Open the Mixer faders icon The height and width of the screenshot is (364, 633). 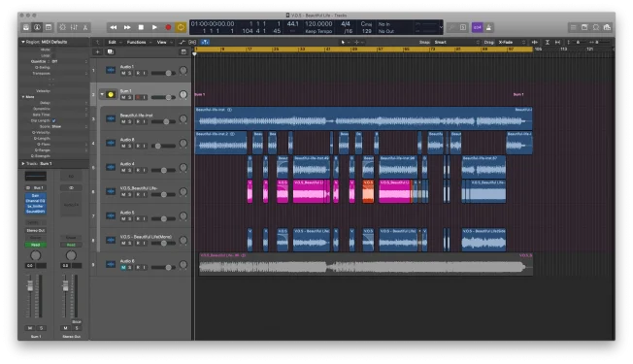click(74, 27)
